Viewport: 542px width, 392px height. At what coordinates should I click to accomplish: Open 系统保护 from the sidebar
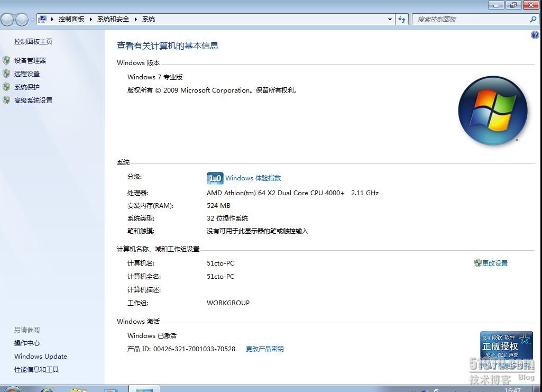tap(27, 87)
